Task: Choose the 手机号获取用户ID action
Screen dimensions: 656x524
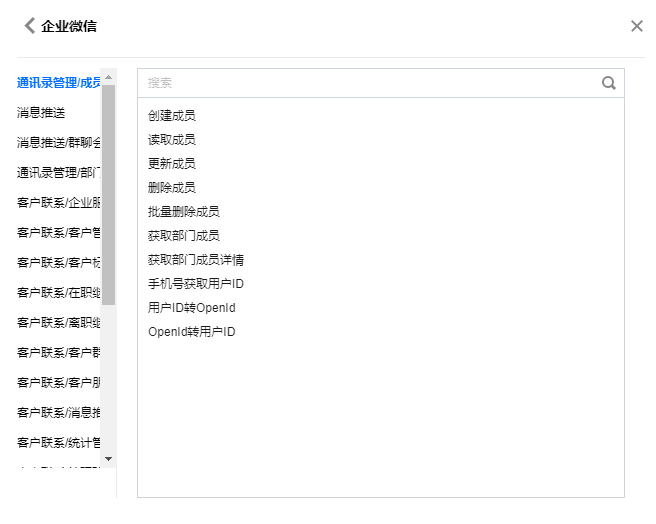Action: (x=196, y=284)
